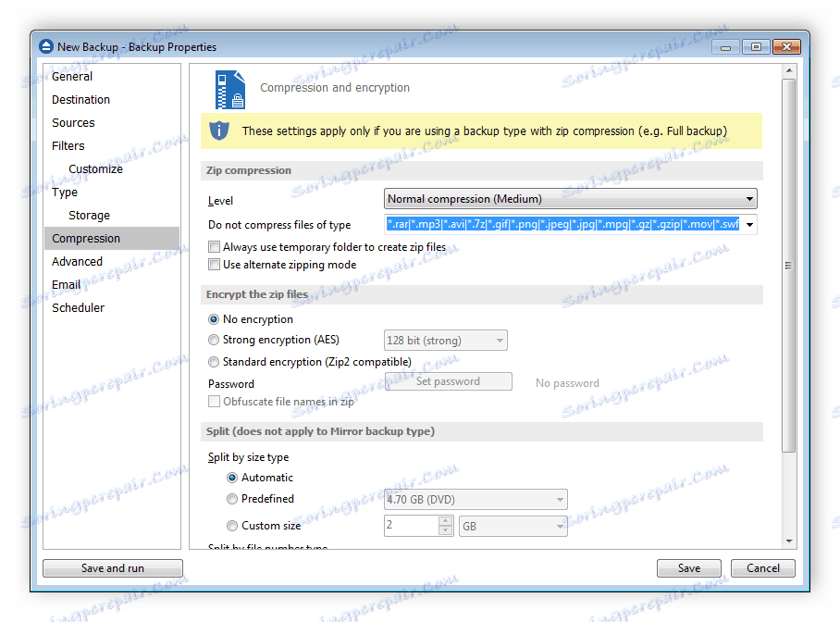Viewport: 840px width, 622px height.
Task: Open the Scheduler page
Action: [x=79, y=307]
